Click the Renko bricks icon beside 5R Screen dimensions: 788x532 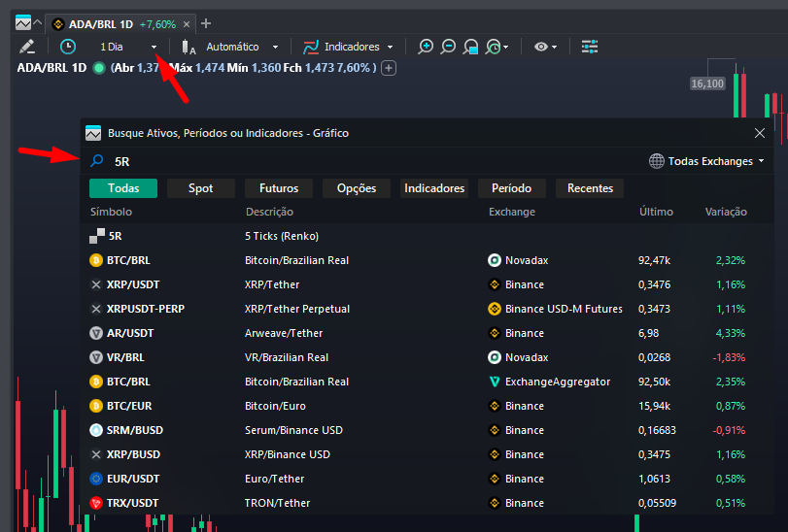97,236
